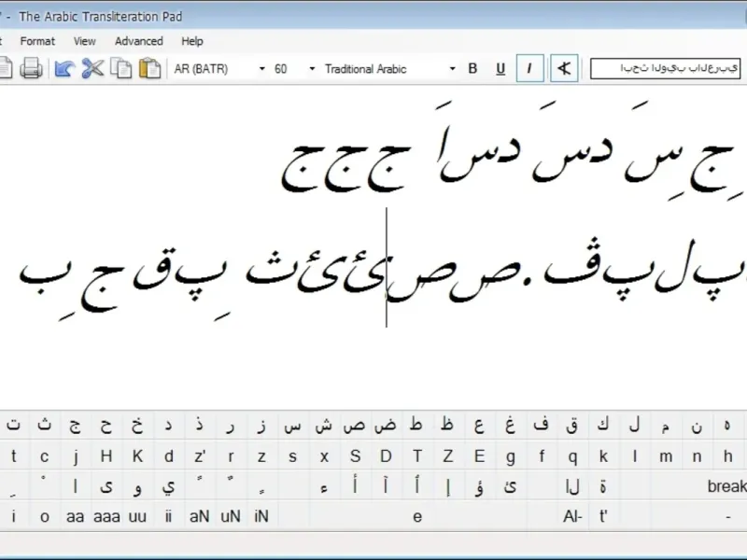
Task: Click the إ alif with hamza below key
Action: [448, 486]
